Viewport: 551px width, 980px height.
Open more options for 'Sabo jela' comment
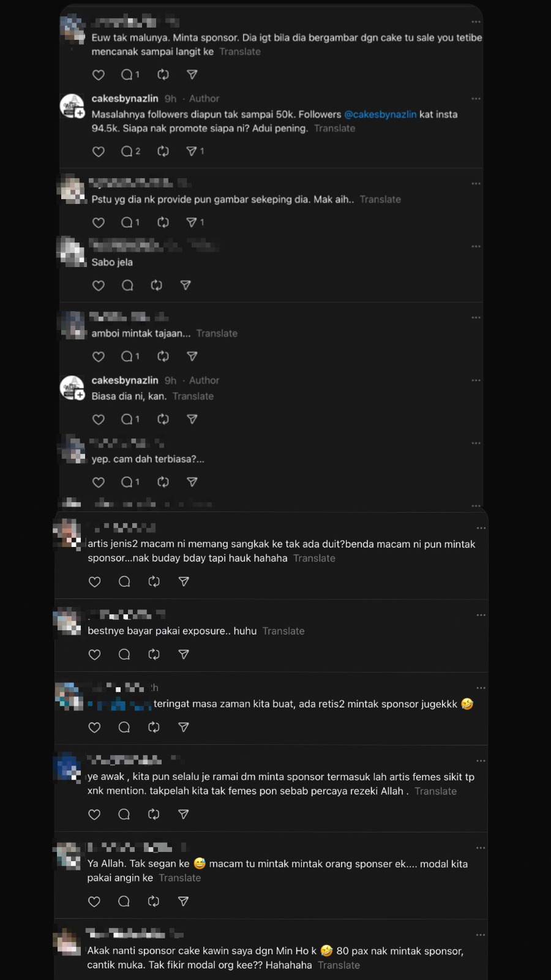click(476, 246)
